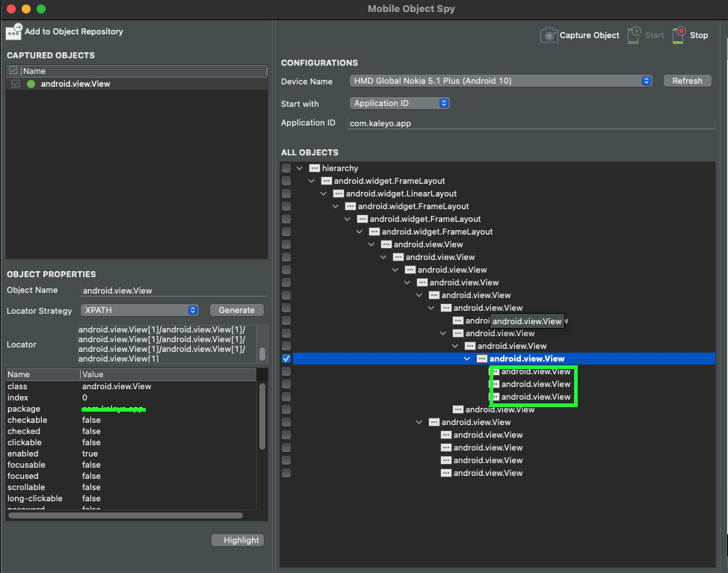
Task: Click the highlighted android.view.View node icon
Action: pyautogui.click(x=482, y=359)
